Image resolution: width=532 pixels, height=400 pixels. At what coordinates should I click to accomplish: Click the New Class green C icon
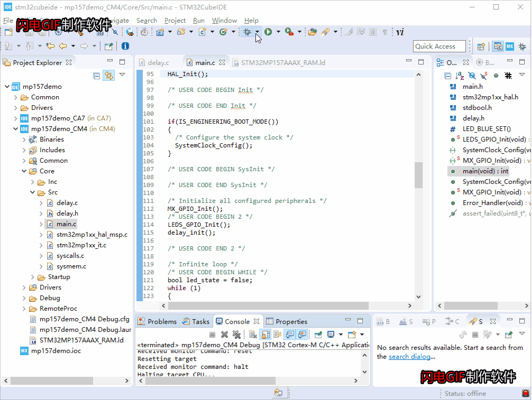pyautogui.click(x=223, y=32)
